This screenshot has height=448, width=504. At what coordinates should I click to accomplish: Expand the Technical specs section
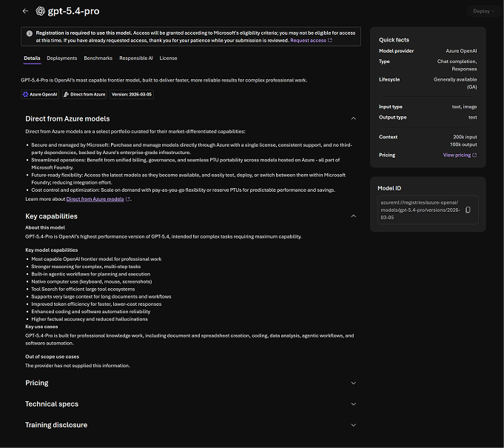coord(354,404)
